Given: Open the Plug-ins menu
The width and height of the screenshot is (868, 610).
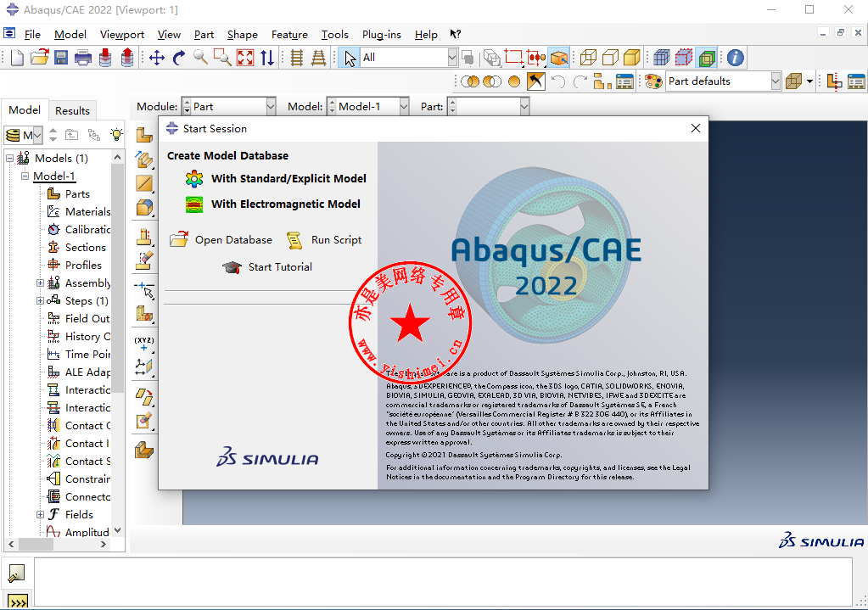Looking at the screenshot, I should pos(381,35).
